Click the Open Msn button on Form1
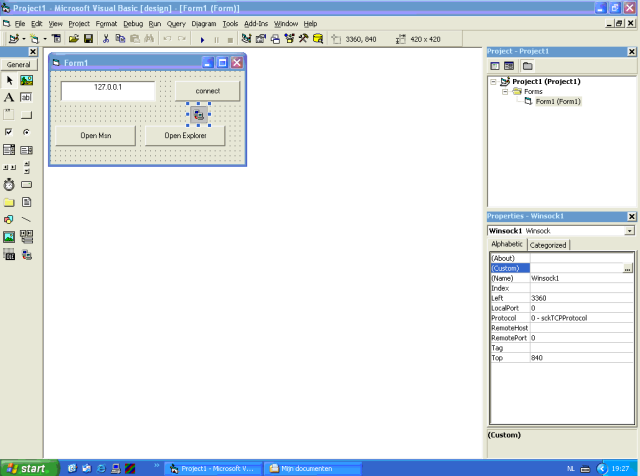This screenshot has width=640, height=476. pyautogui.click(x=96, y=136)
